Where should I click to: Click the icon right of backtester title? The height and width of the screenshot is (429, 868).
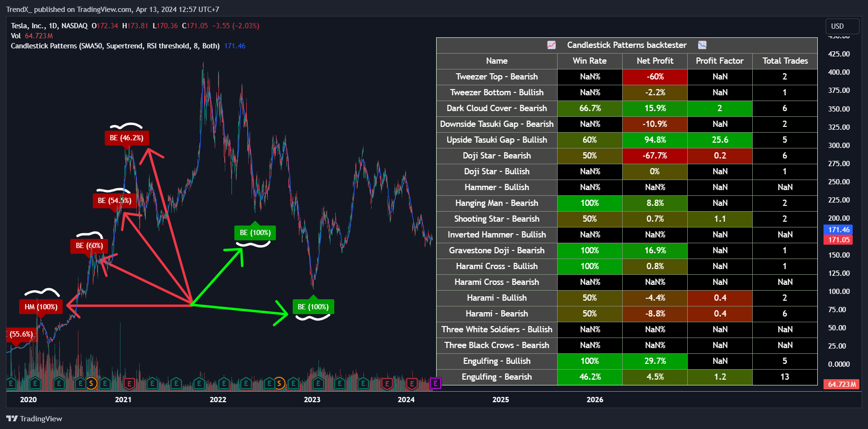coord(702,45)
